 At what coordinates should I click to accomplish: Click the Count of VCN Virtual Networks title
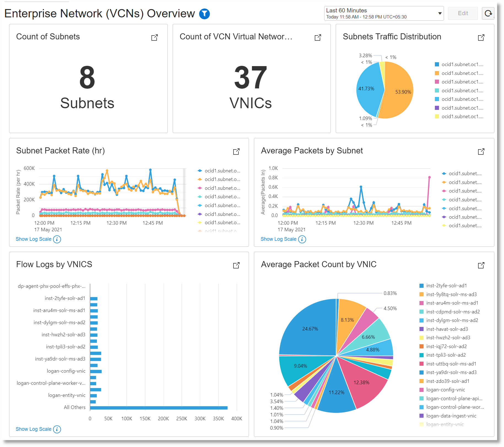point(235,36)
